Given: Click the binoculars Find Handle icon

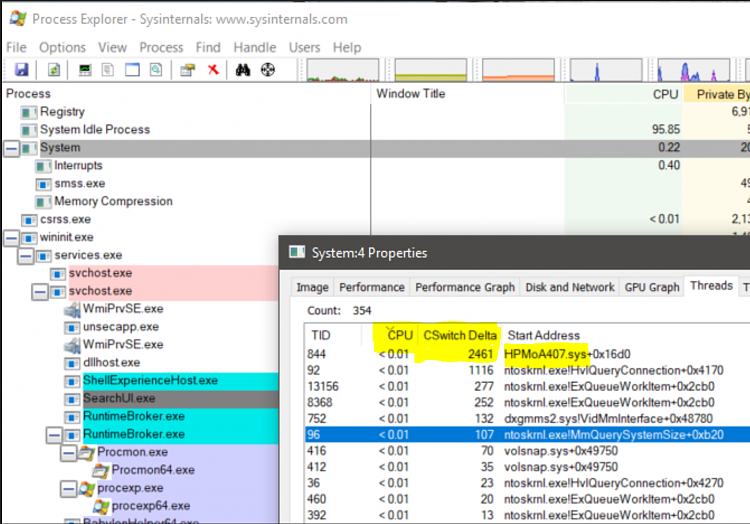Looking at the screenshot, I should pos(243,70).
